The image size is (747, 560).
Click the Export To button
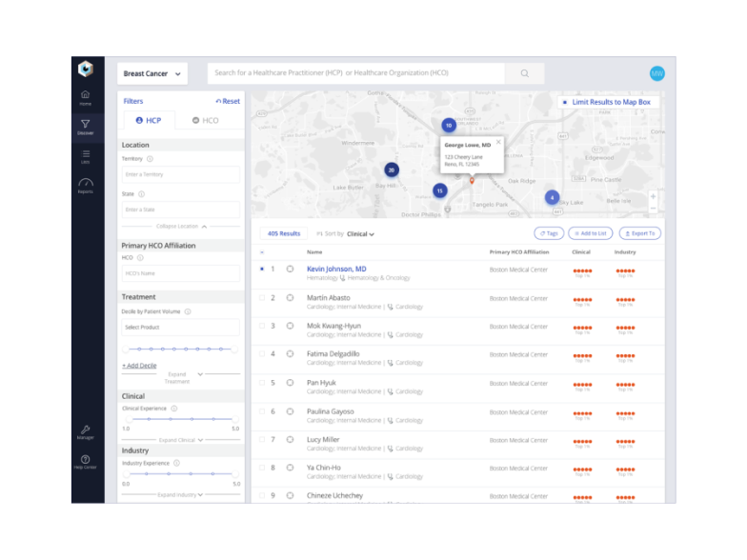point(640,233)
